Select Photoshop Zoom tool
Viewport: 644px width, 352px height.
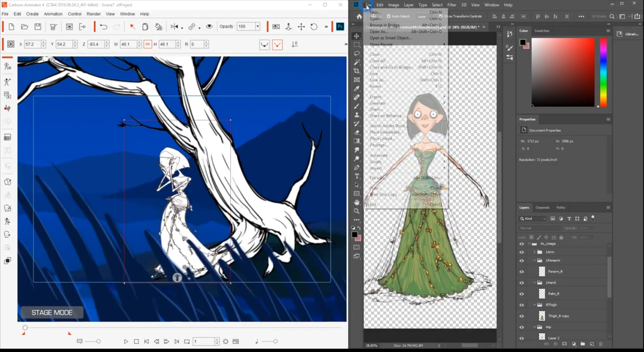[357, 211]
